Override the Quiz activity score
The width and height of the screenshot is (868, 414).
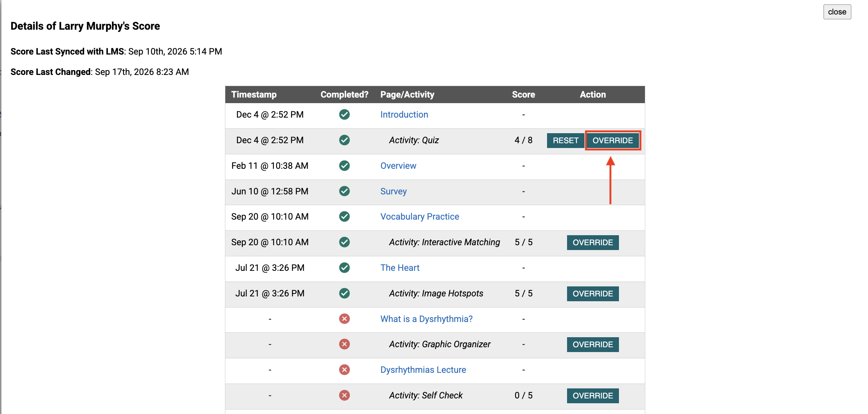(613, 141)
